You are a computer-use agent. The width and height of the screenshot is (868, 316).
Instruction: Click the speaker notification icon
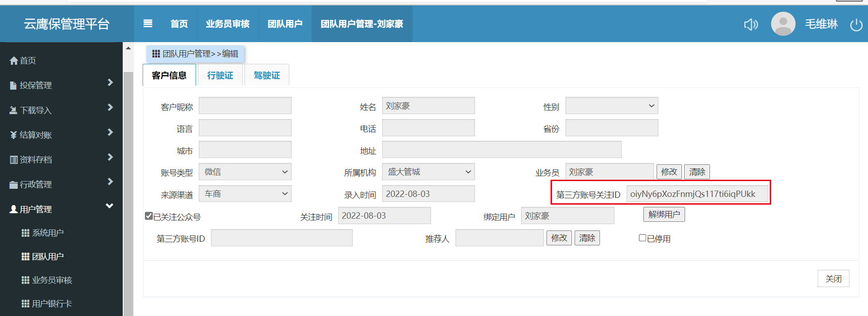click(751, 24)
